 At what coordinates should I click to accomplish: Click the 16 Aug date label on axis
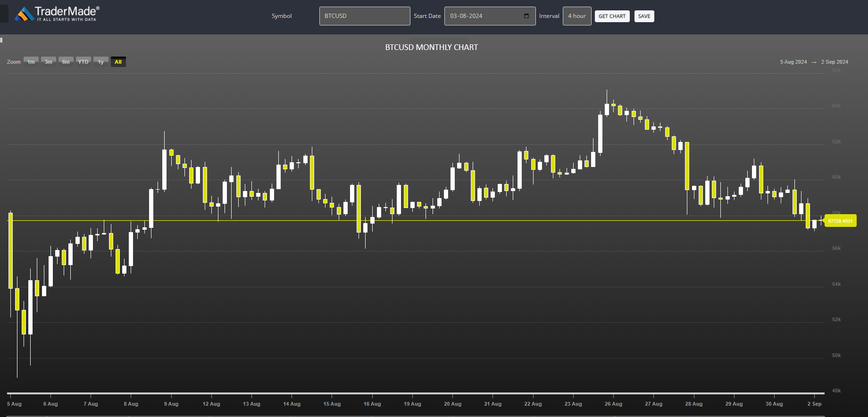click(372, 404)
